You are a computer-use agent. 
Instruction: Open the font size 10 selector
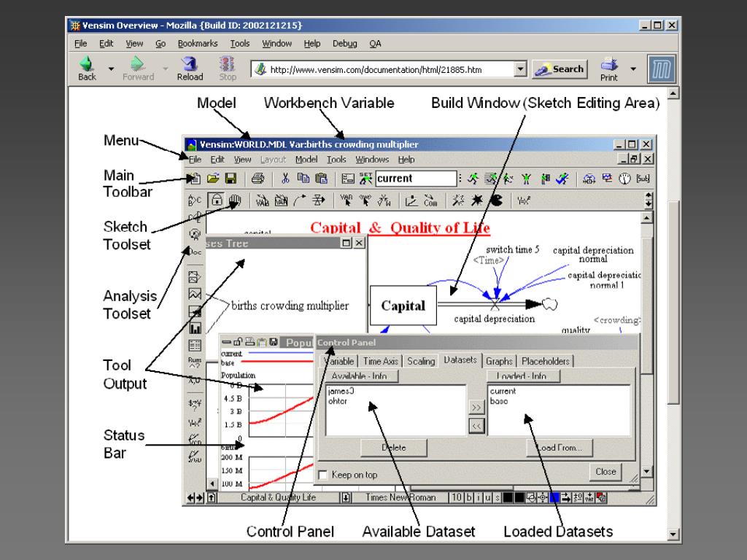(456, 497)
